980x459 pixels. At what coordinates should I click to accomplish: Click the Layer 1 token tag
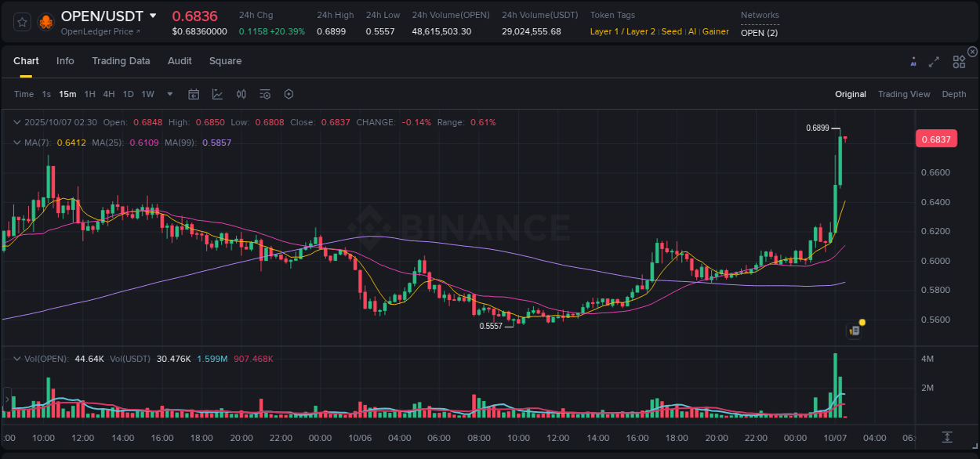click(605, 32)
